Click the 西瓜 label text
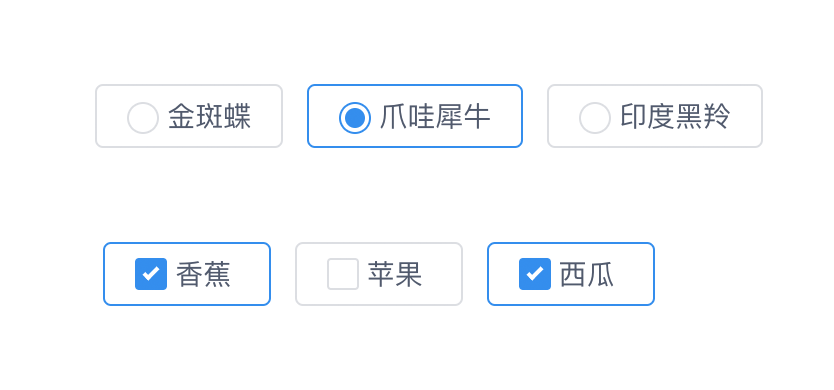Image resolution: width=834 pixels, height=390 pixels. (587, 275)
